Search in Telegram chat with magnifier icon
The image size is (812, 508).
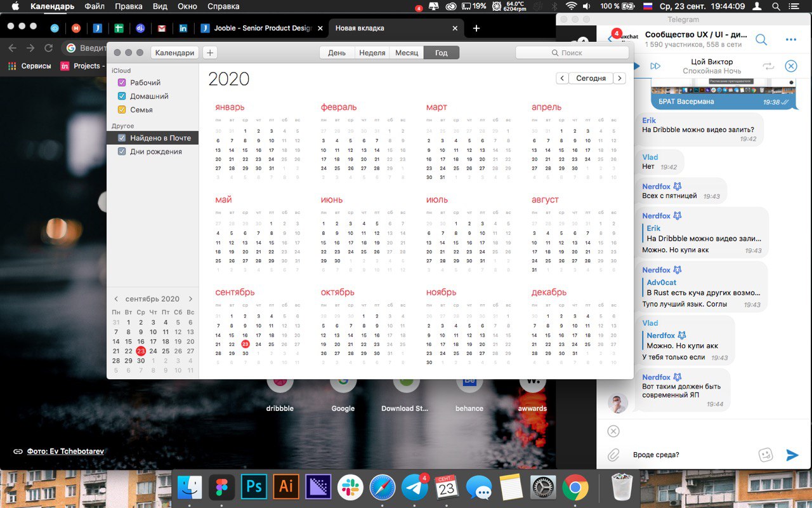pos(761,39)
